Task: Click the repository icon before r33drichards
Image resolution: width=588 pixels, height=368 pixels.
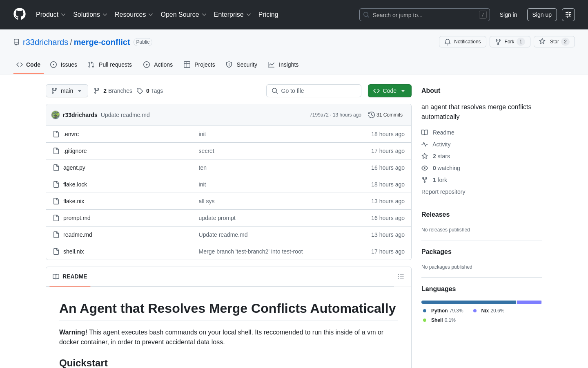Action: 16,42
